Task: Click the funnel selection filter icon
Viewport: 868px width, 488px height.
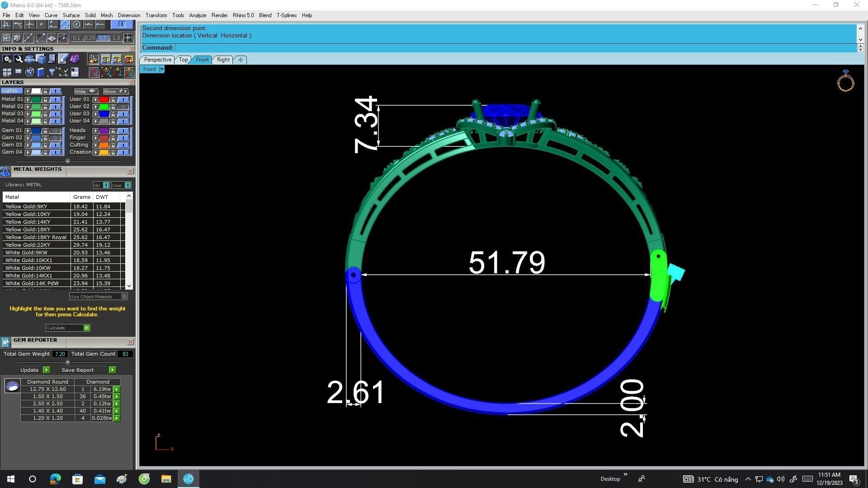Action: [x=52, y=72]
